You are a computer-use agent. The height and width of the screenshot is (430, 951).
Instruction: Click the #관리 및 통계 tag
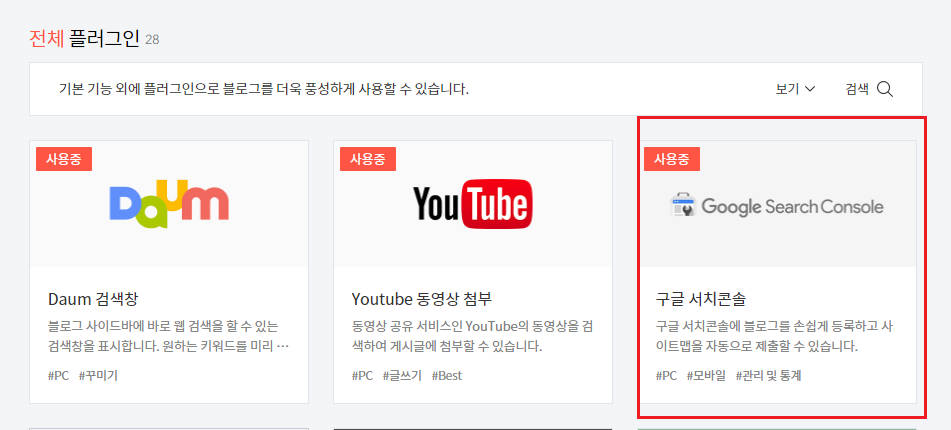768,375
